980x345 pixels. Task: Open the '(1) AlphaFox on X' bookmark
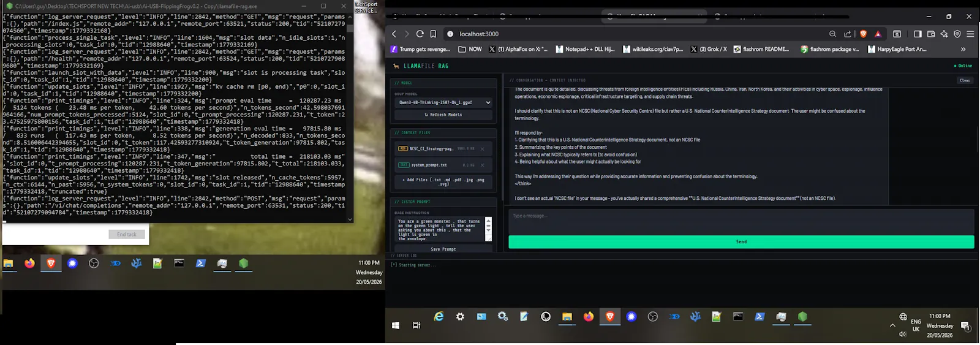(x=518, y=49)
